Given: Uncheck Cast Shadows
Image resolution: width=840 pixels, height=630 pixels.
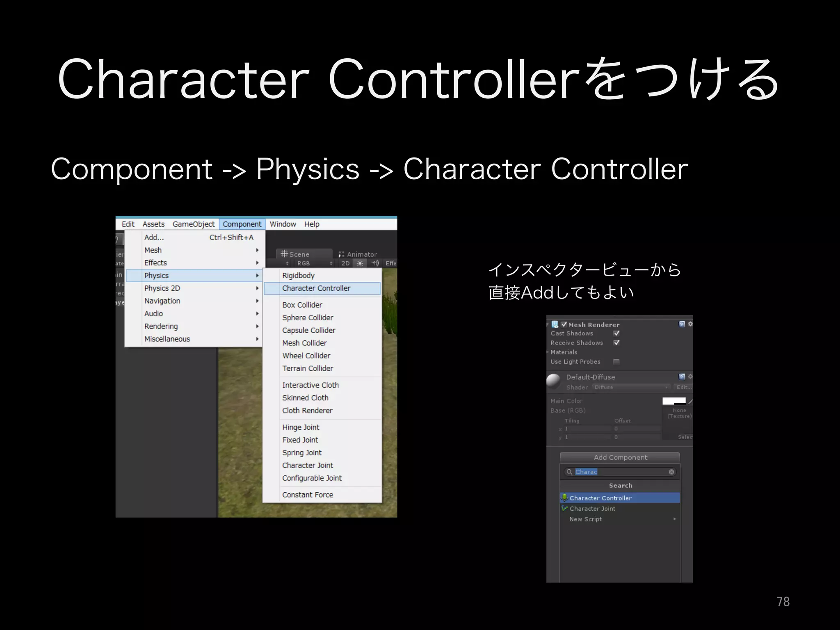Looking at the screenshot, I should (x=616, y=333).
